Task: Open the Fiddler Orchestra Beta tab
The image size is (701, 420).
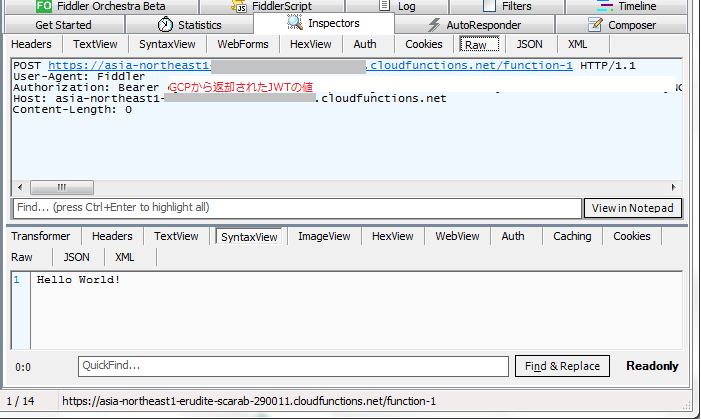Action: [x=101, y=6]
